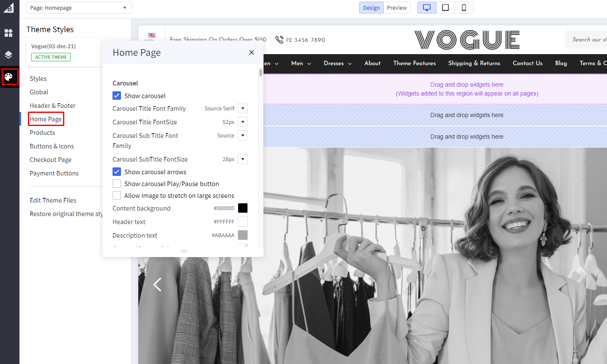Enable Show carousel Play/Pause button

click(x=117, y=183)
